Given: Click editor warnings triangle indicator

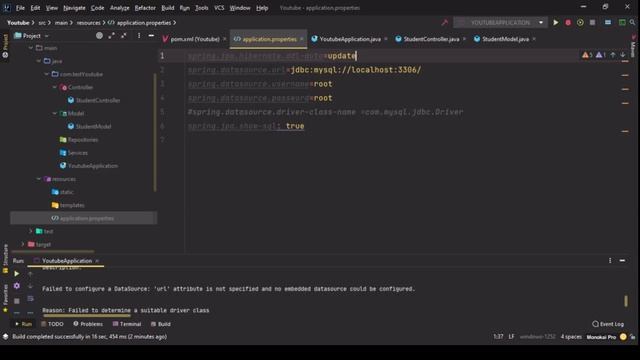Looking at the screenshot, I should click(587, 55).
